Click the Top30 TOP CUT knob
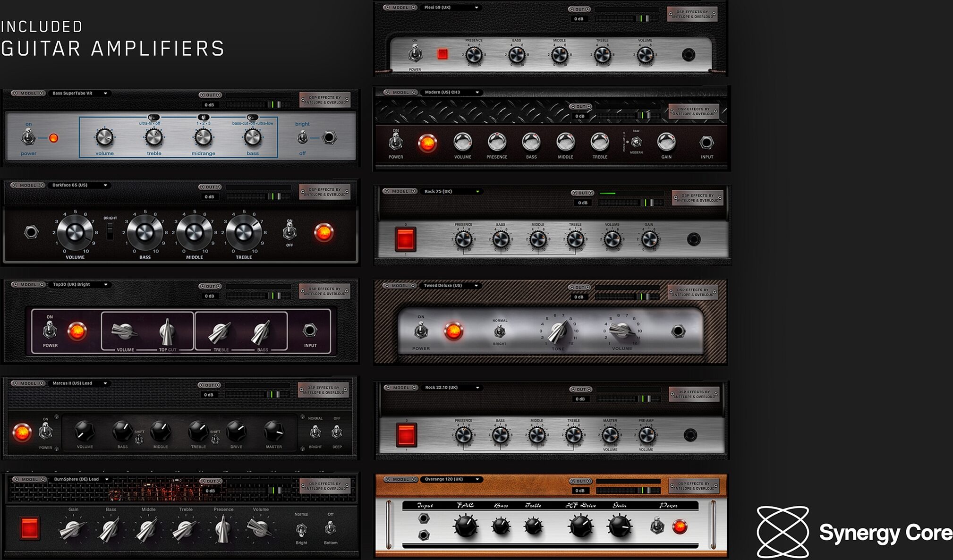The image size is (953, 560). [167, 332]
